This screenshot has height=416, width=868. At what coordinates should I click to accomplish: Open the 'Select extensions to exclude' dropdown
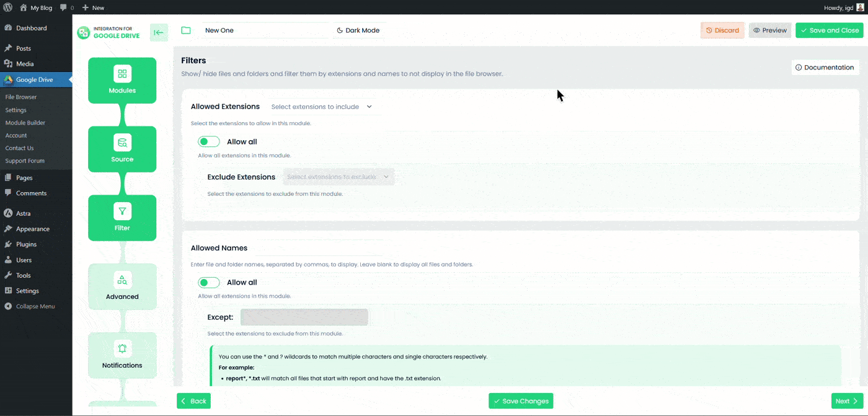339,177
